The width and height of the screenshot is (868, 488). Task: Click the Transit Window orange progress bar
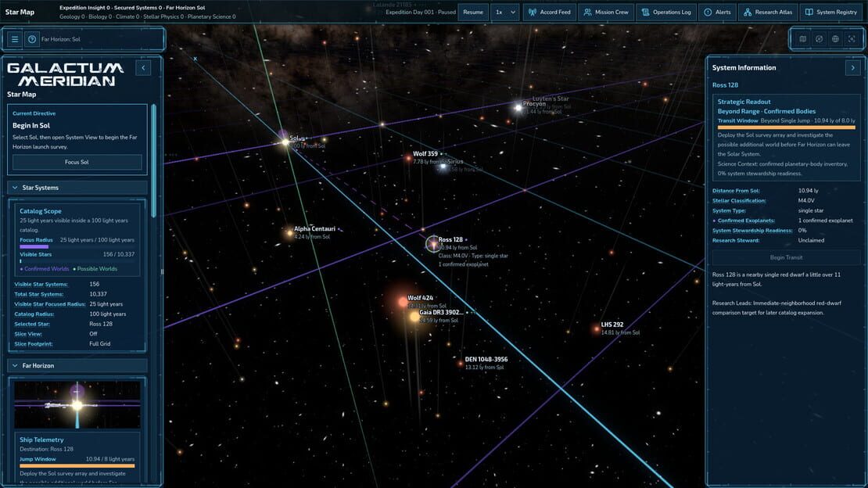(786, 127)
